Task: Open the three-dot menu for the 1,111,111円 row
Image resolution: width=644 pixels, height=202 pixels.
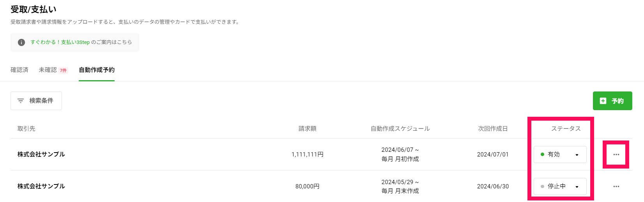Action: coord(616,155)
